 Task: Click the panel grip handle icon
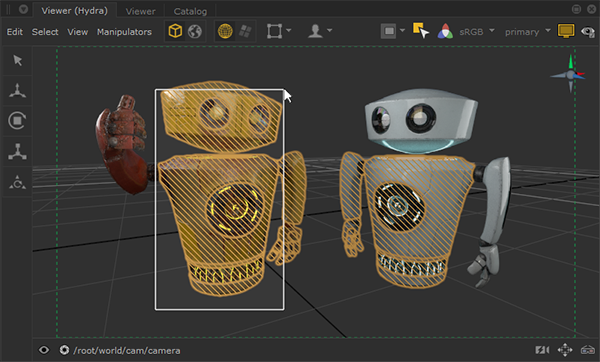(x=8, y=9)
